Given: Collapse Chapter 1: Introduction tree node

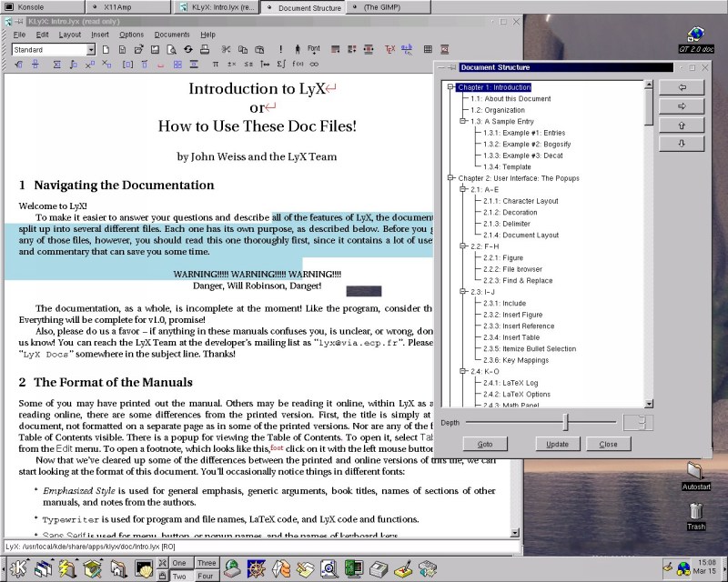Looking at the screenshot, I should (x=450, y=87).
